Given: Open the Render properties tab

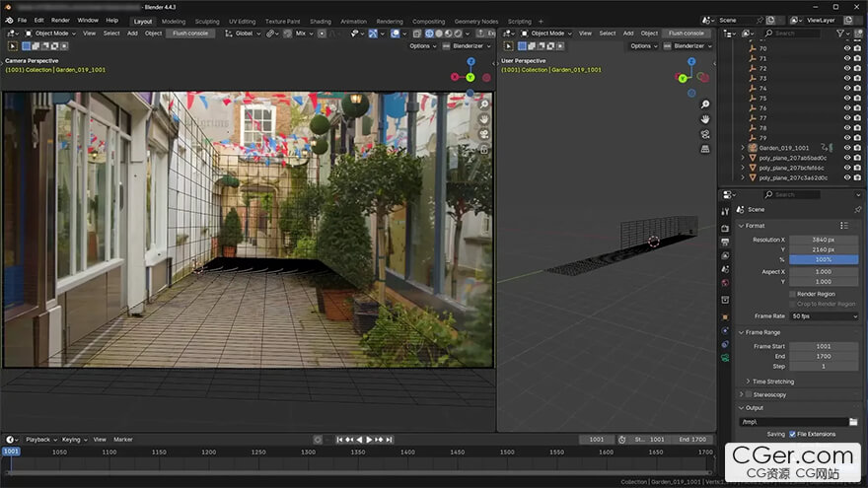Looking at the screenshot, I should 725,228.
